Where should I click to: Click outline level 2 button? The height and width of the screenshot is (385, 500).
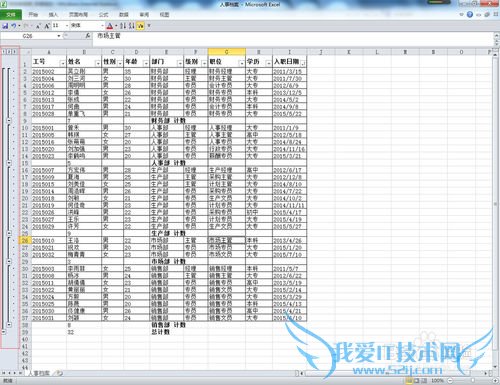(x=9, y=52)
